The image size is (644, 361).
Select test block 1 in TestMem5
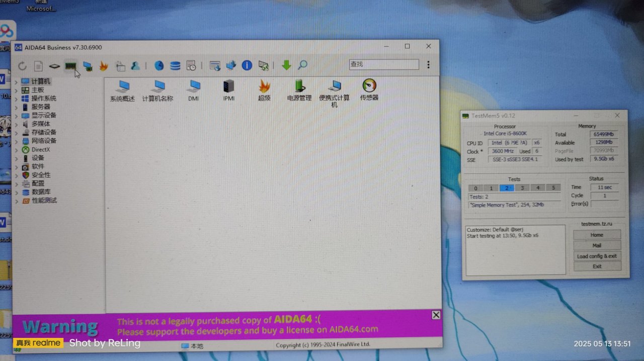coord(491,188)
